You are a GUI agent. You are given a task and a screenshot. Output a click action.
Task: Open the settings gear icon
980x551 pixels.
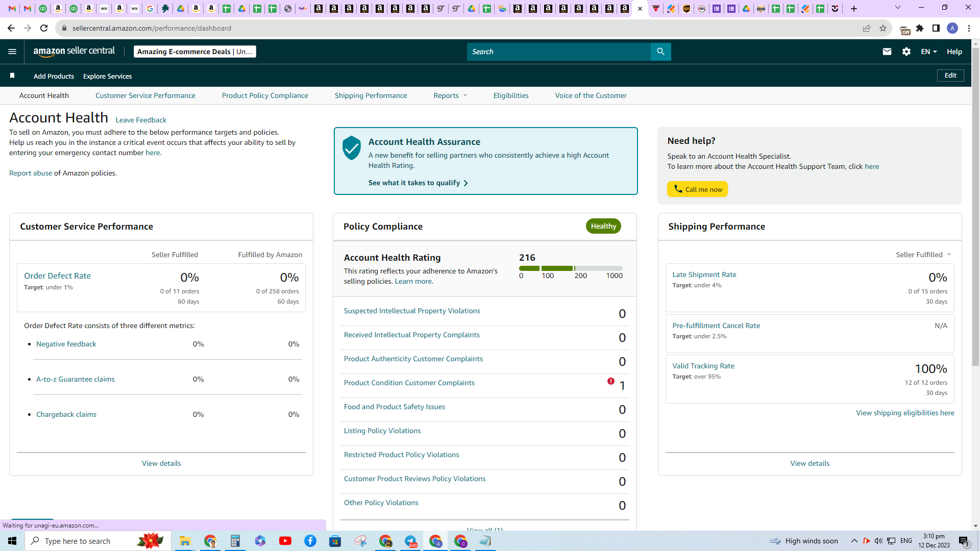point(906,52)
